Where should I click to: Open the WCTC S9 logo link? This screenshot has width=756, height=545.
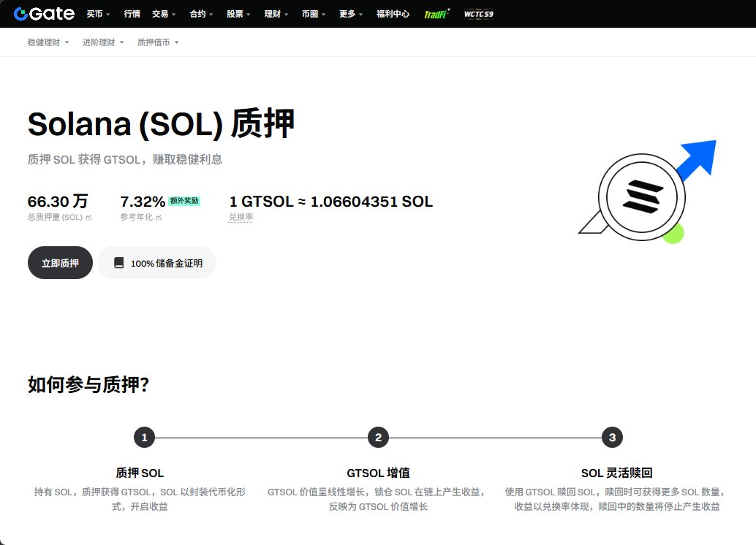click(x=478, y=14)
